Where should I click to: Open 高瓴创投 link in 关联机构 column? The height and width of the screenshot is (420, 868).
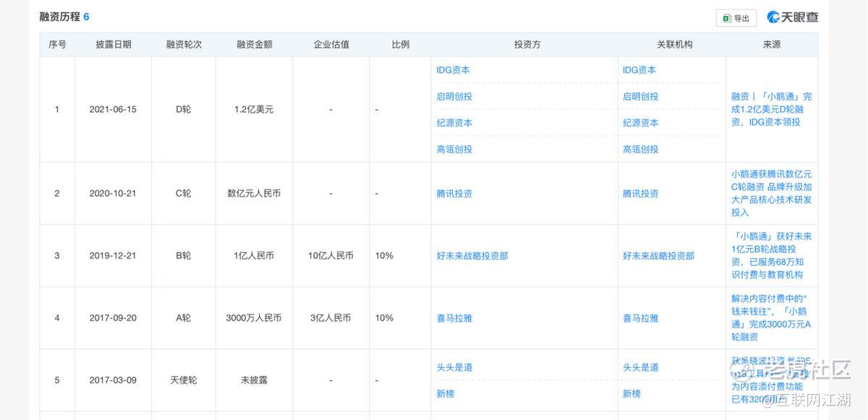[x=641, y=149]
